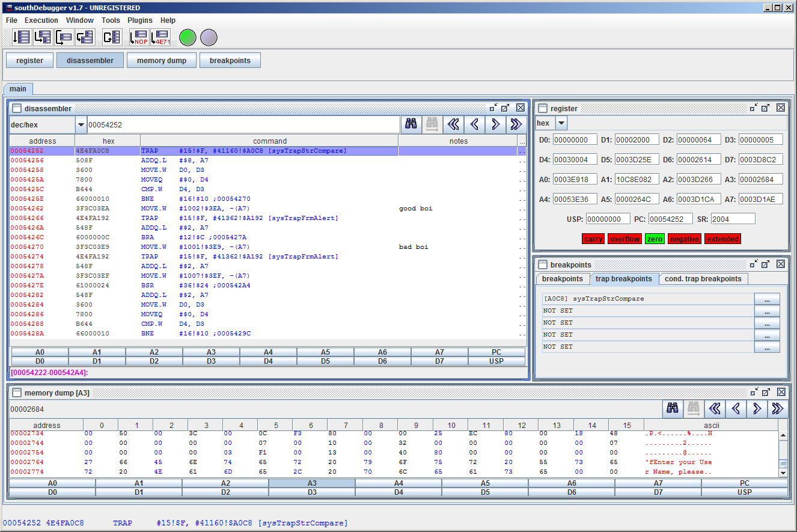
Task: Open the Plugins menu
Action: pyautogui.click(x=140, y=20)
